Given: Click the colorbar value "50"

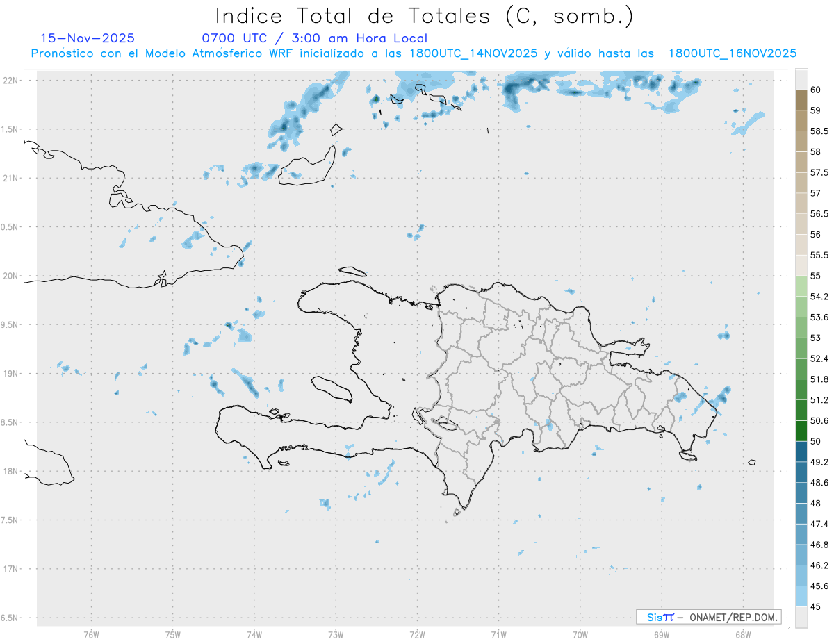Looking at the screenshot, I should pyautogui.click(x=816, y=441).
